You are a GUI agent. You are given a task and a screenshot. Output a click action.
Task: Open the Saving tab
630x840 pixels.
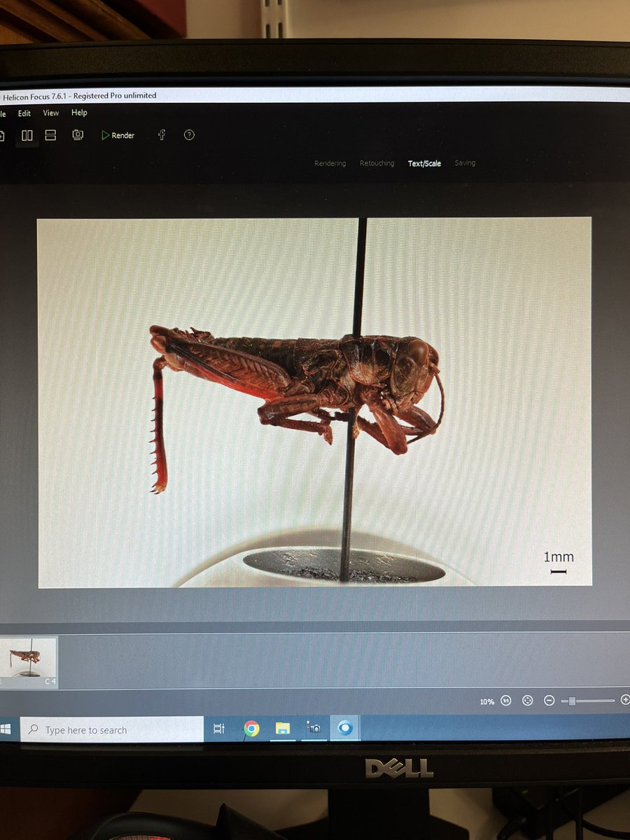[x=465, y=163]
